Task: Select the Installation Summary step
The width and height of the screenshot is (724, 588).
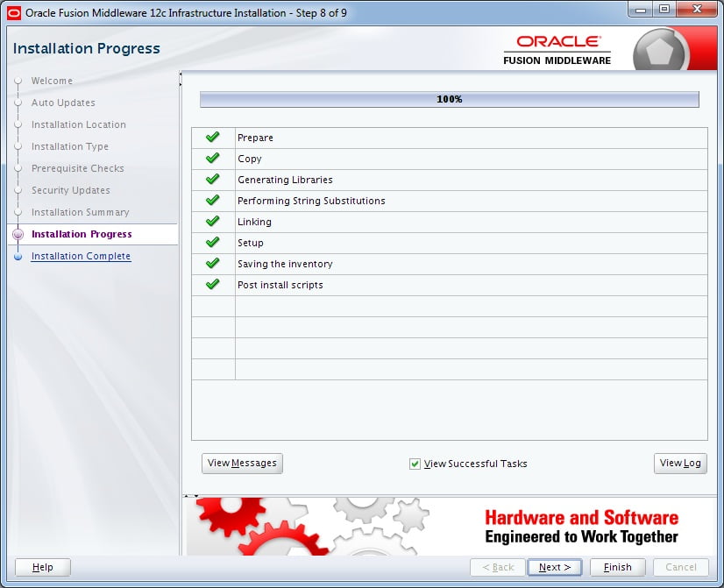Action: pos(81,212)
